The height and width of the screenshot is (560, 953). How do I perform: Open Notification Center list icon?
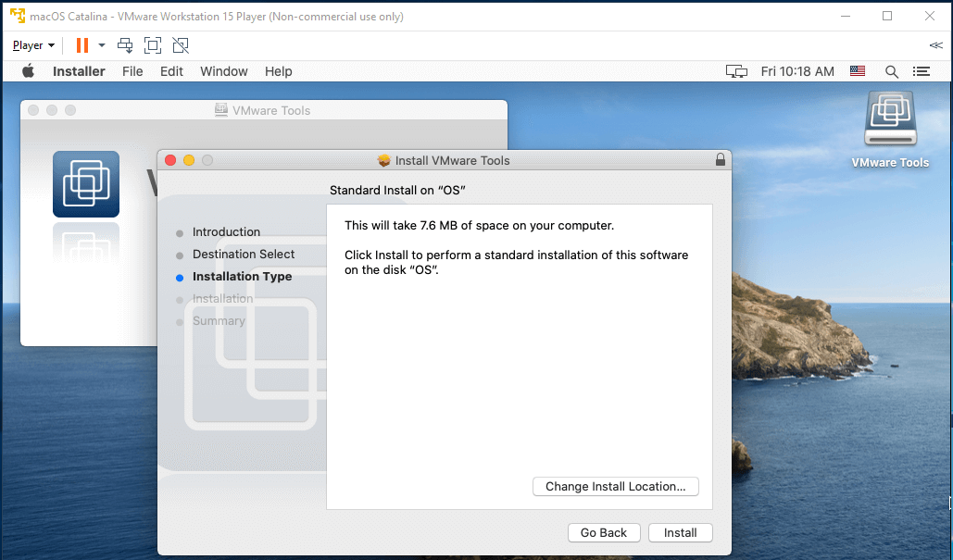click(922, 71)
